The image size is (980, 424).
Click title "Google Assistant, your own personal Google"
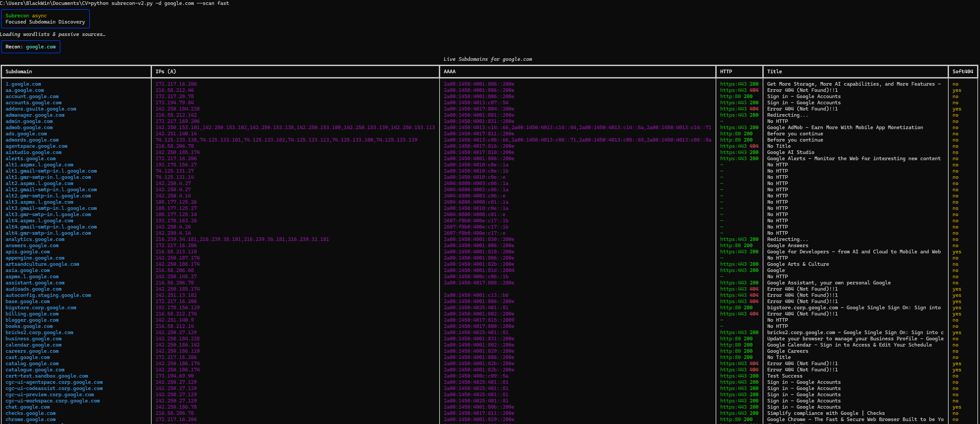coord(829,283)
